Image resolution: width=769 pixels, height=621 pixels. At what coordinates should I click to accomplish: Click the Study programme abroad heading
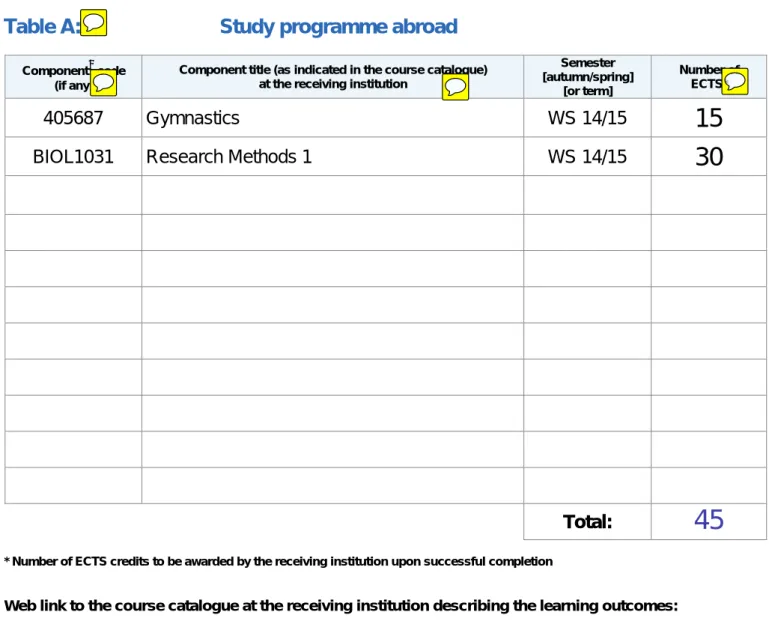pos(338,26)
